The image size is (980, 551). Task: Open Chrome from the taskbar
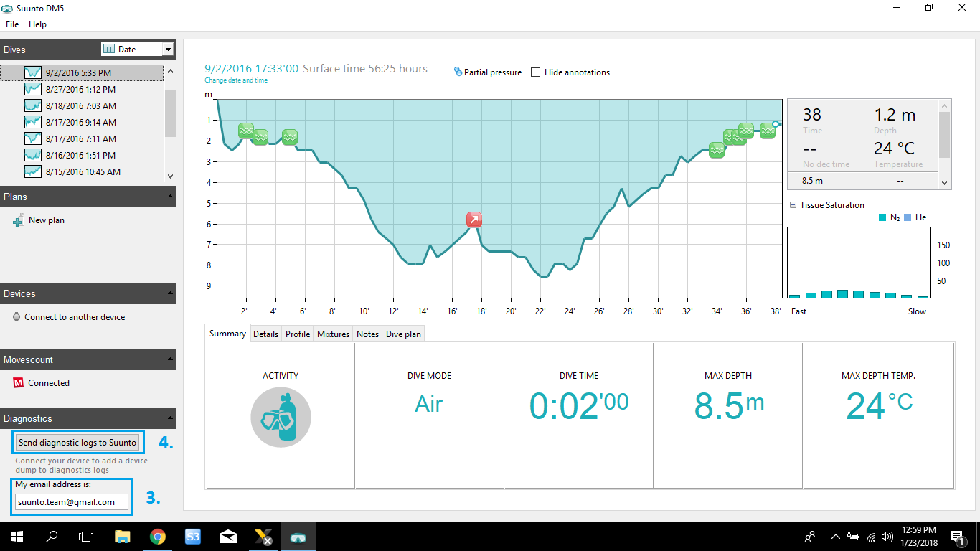(x=158, y=537)
